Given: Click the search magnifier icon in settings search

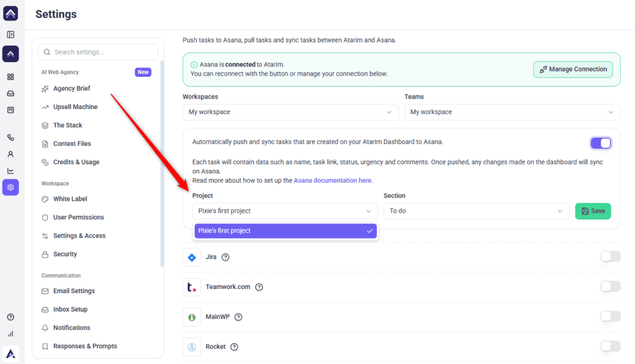Looking at the screenshot, I should point(47,52).
